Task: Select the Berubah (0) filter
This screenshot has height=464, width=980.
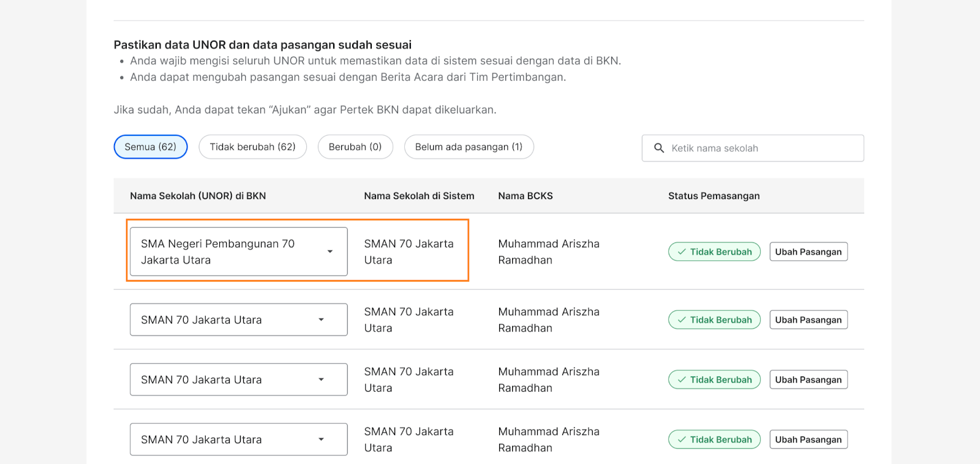Action: (355, 147)
